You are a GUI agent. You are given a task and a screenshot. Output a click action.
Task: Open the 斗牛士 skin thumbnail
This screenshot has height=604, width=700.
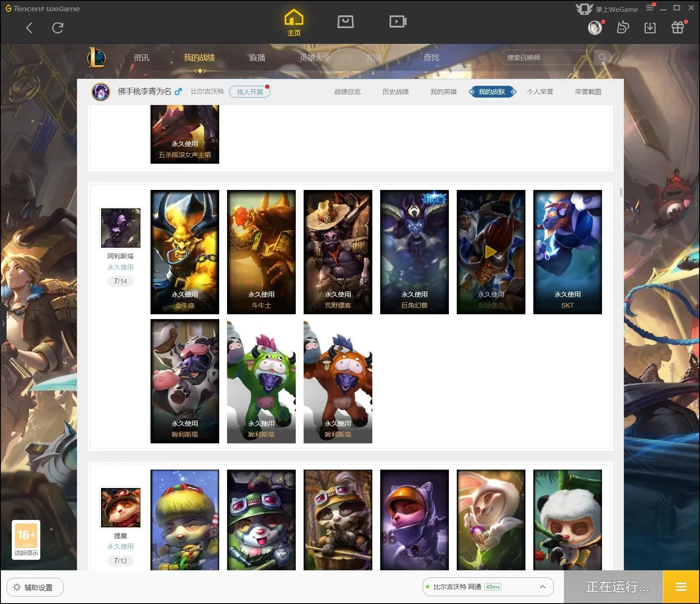click(261, 252)
